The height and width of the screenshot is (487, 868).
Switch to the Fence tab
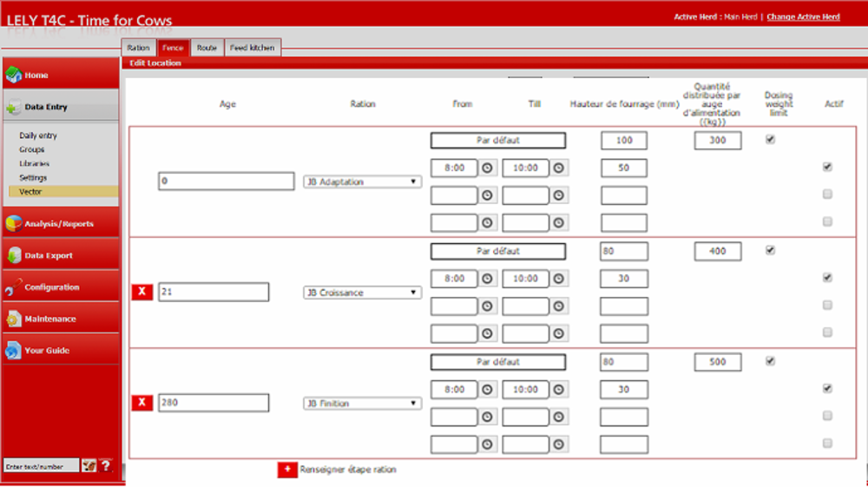(173, 48)
